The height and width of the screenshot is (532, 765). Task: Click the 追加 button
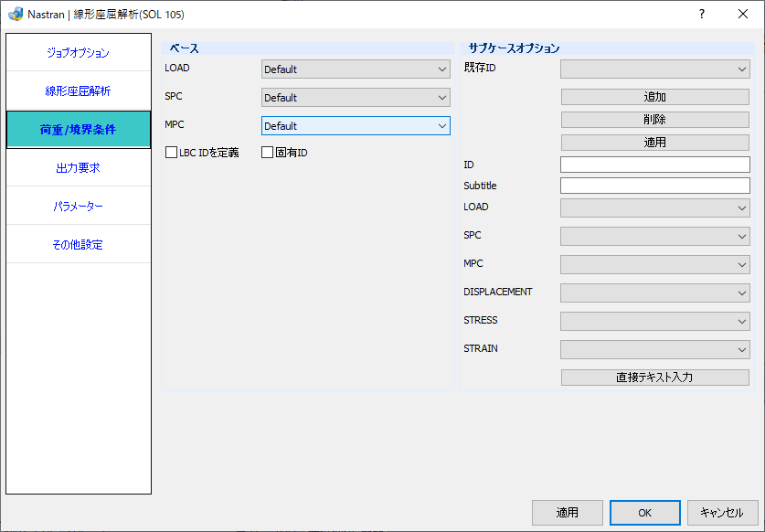[x=654, y=97]
